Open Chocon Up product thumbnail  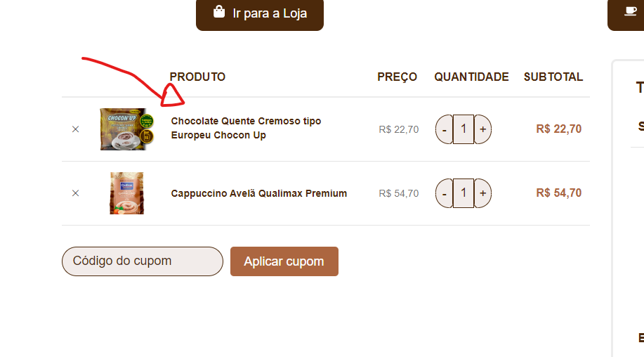coord(127,129)
